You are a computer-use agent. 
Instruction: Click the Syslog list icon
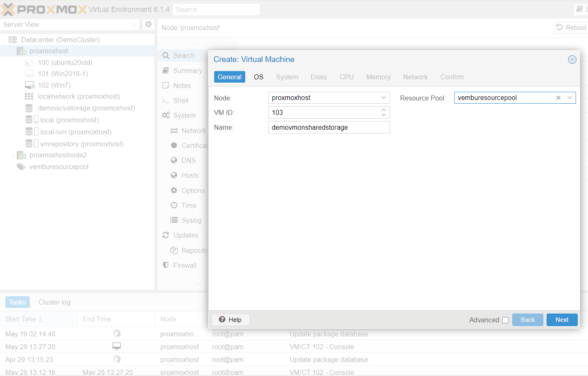pos(174,220)
